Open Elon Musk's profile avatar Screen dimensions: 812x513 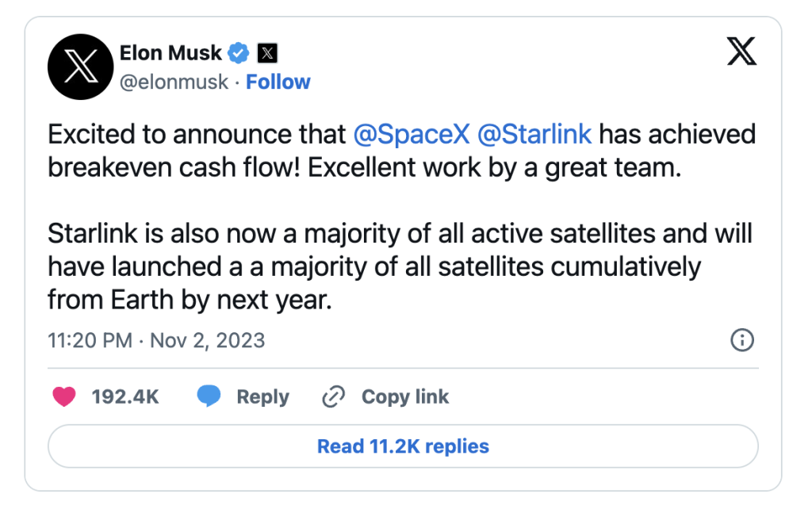coord(80,67)
